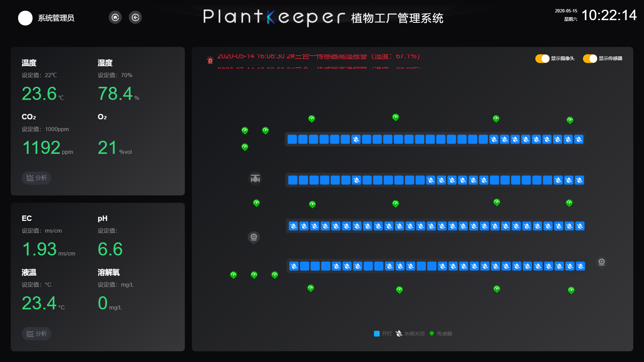Click the first cell of bottom rack

click(x=294, y=266)
